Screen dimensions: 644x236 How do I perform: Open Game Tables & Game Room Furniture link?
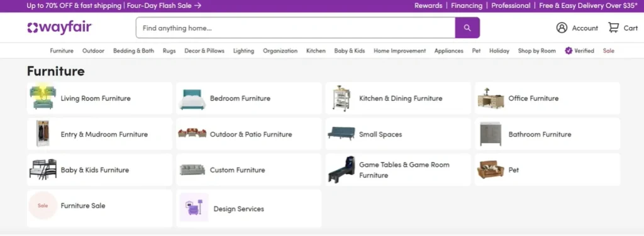[x=404, y=169]
